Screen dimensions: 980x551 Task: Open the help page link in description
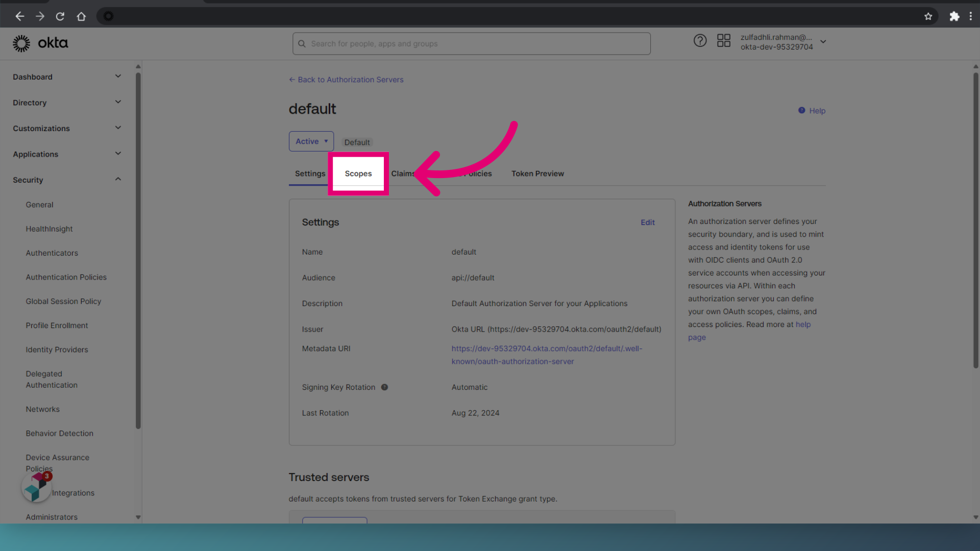click(x=803, y=324)
